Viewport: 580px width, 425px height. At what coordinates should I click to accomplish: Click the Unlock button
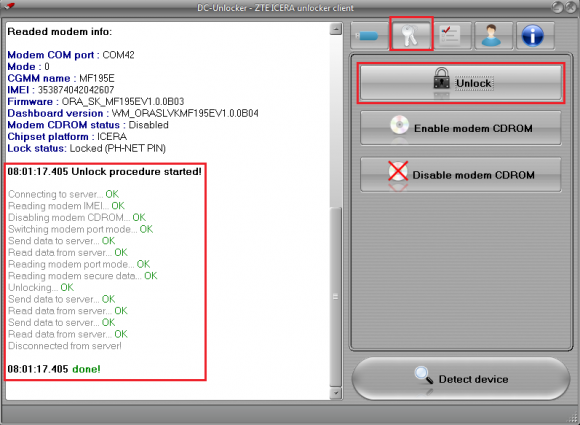461,83
